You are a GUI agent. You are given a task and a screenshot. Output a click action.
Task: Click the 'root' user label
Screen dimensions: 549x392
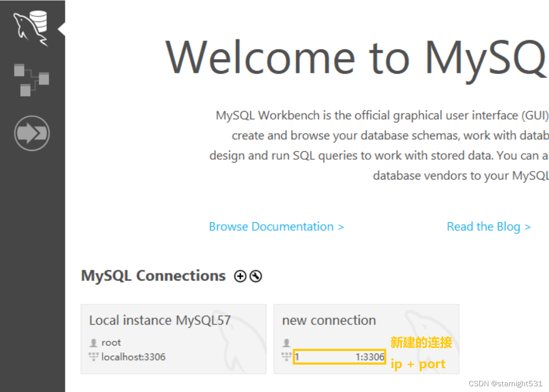[111, 343]
